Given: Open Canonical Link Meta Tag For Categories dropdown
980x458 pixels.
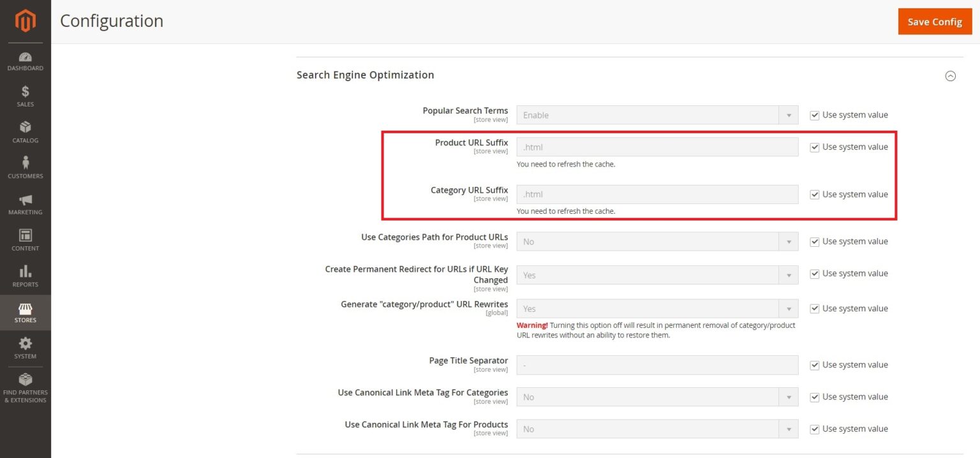Looking at the screenshot, I should point(657,397).
